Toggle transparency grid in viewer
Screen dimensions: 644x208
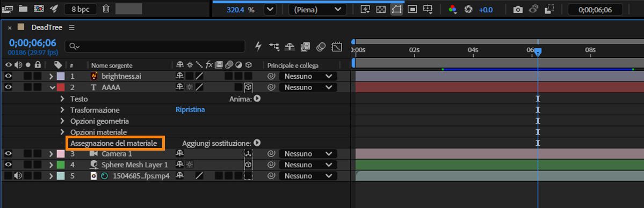click(381, 10)
